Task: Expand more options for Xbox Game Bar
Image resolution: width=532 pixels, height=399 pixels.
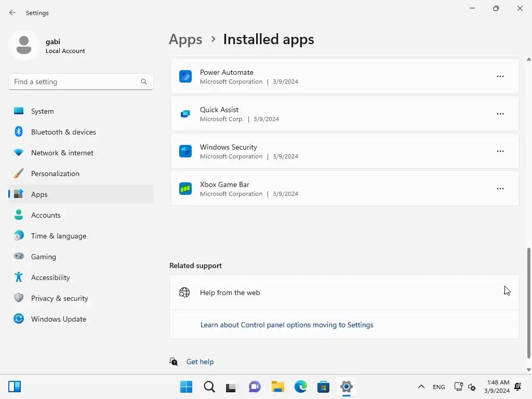Action: pyautogui.click(x=500, y=189)
